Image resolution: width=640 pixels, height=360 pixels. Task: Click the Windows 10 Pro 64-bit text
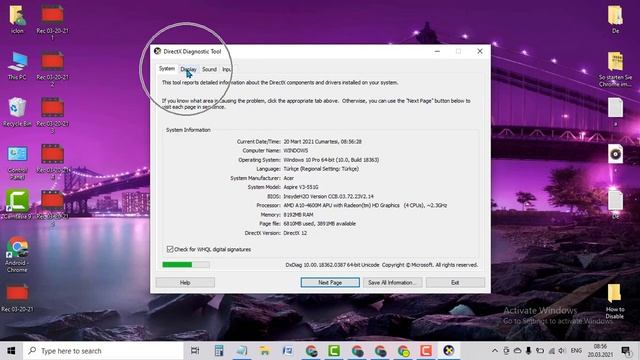tap(331, 160)
